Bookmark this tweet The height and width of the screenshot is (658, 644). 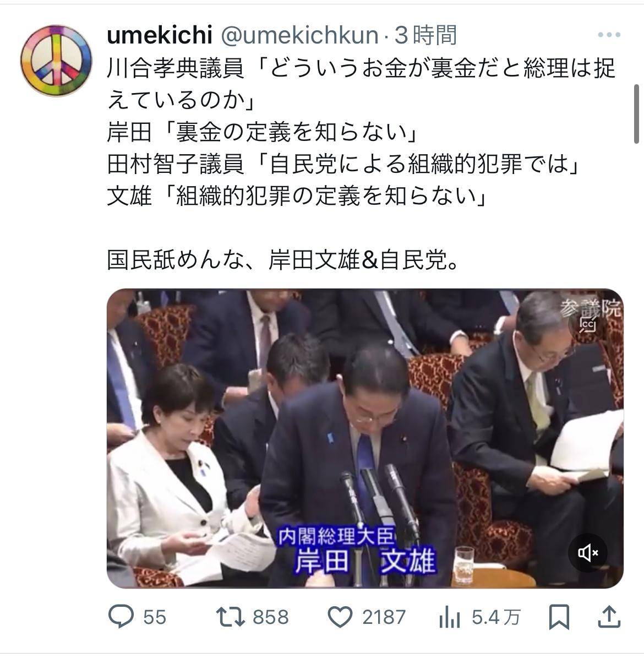[559, 617]
